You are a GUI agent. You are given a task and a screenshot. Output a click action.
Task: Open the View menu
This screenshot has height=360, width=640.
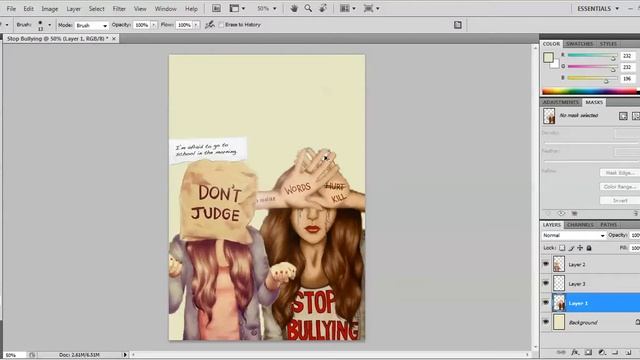pyautogui.click(x=140, y=8)
